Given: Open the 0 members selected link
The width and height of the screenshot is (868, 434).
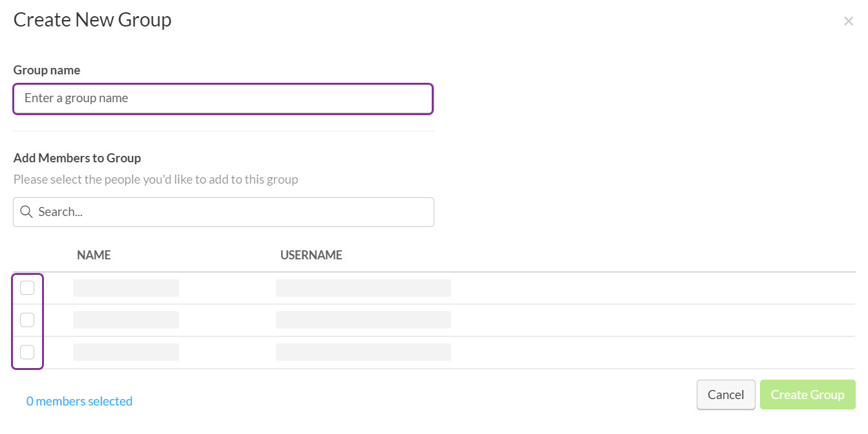Looking at the screenshot, I should [79, 400].
